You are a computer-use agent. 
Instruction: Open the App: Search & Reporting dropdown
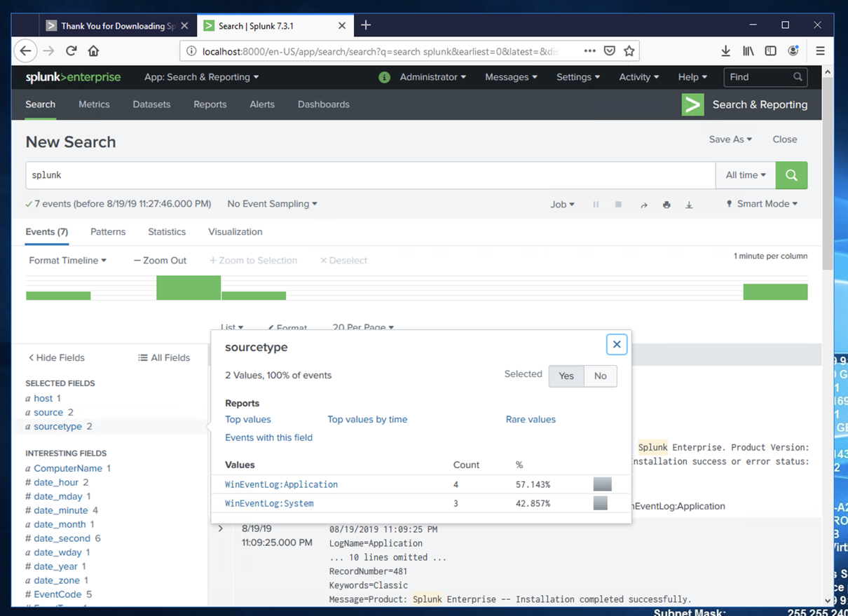pos(201,77)
